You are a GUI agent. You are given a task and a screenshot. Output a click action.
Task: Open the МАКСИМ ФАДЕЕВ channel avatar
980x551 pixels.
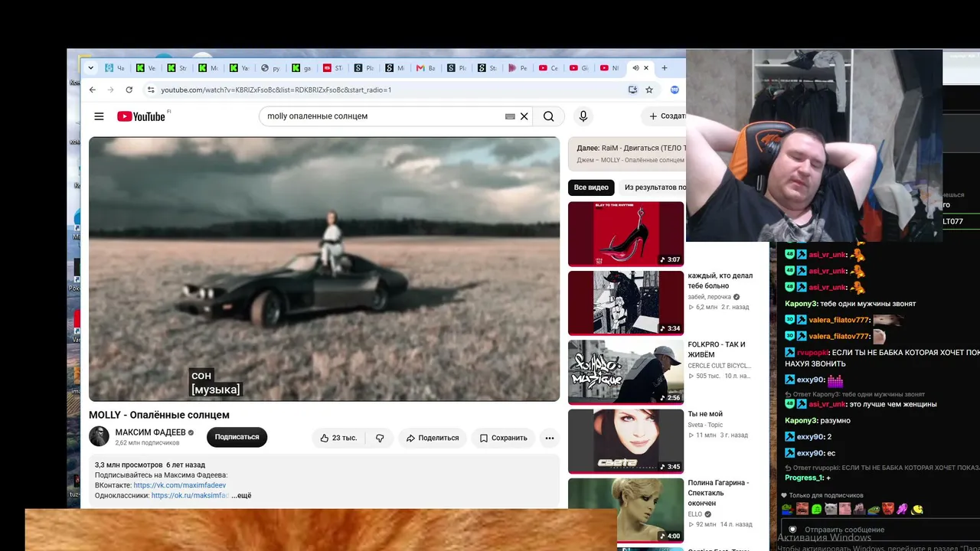click(100, 436)
